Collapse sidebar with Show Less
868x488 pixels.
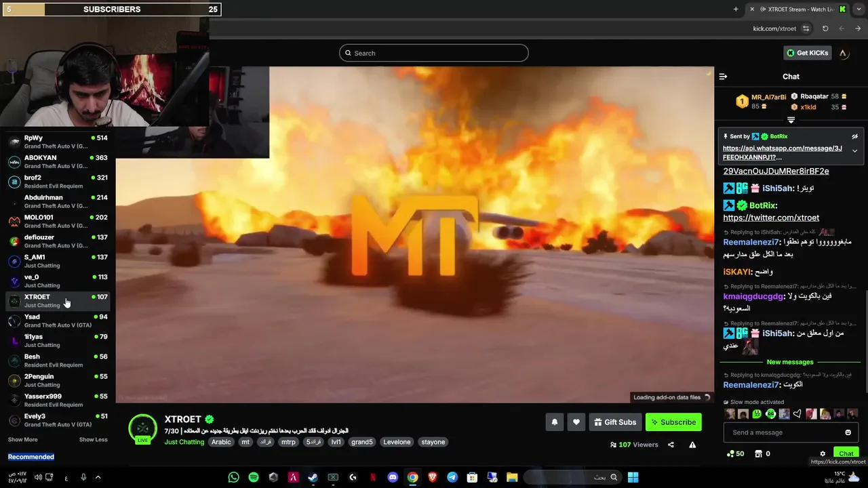[x=93, y=439]
